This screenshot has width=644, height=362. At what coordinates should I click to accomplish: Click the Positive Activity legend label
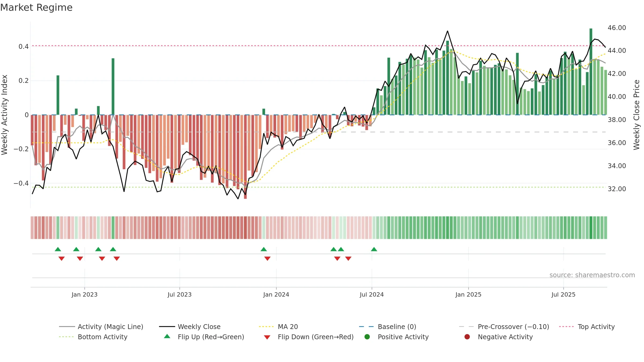pos(403,337)
